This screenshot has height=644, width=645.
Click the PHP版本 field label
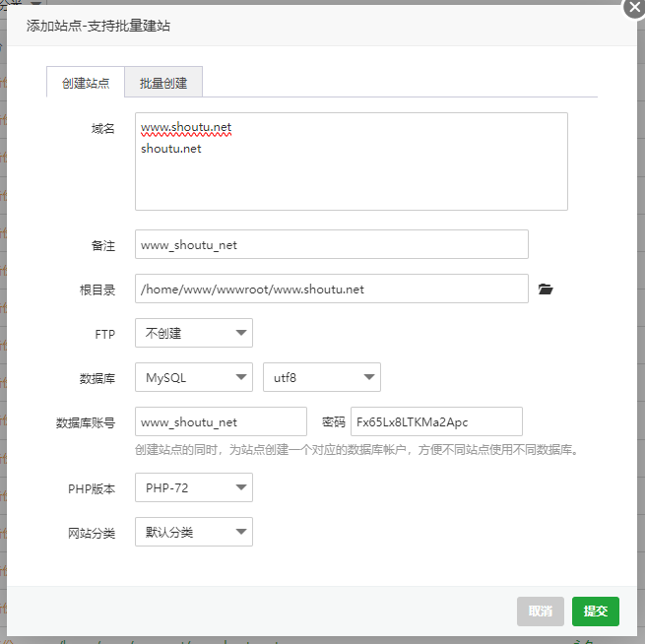tap(92, 489)
